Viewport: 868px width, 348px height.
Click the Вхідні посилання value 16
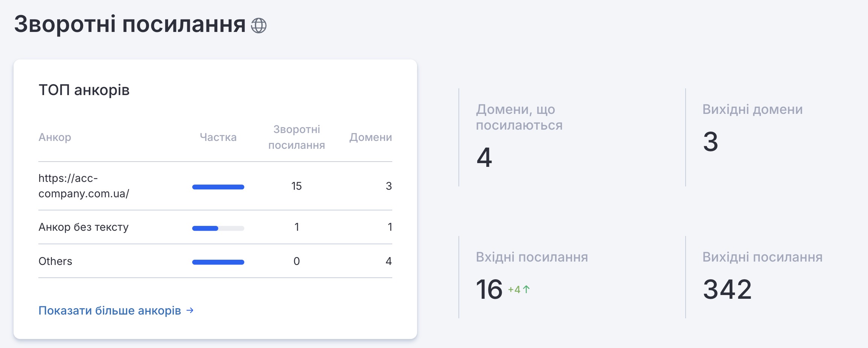pyautogui.click(x=489, y=289)
